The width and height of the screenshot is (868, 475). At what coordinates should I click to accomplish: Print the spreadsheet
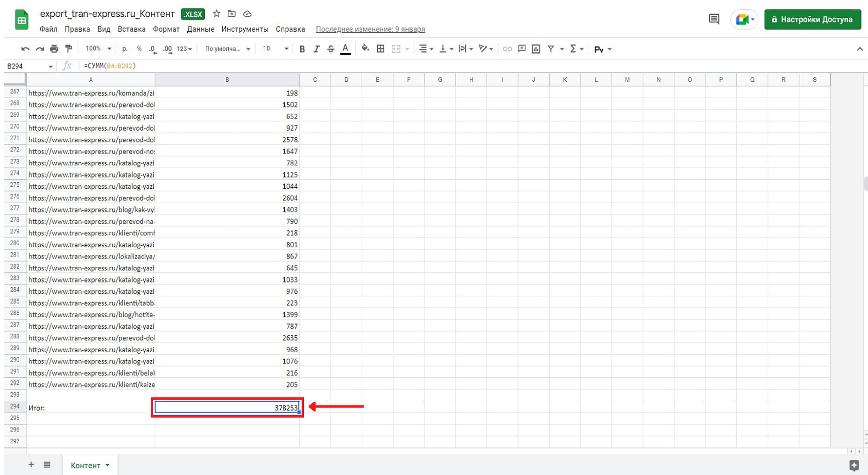54,49
